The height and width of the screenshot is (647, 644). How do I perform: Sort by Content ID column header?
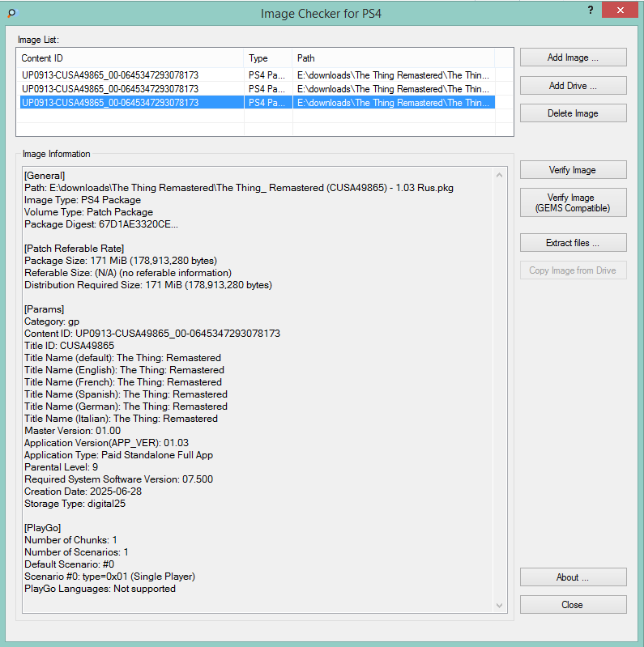coord(130,58)
